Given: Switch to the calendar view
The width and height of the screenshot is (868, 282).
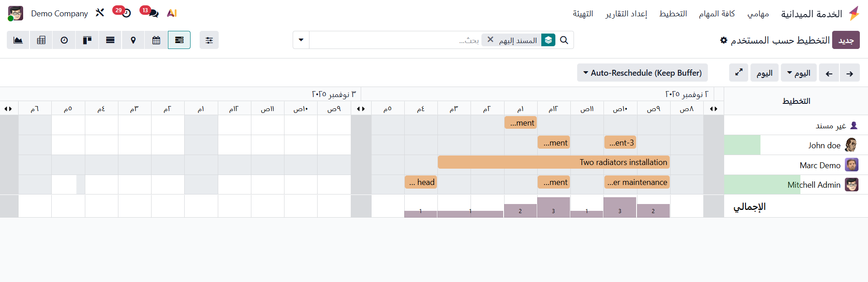Looking at the screenshot, I should click(x=156, y=40).
